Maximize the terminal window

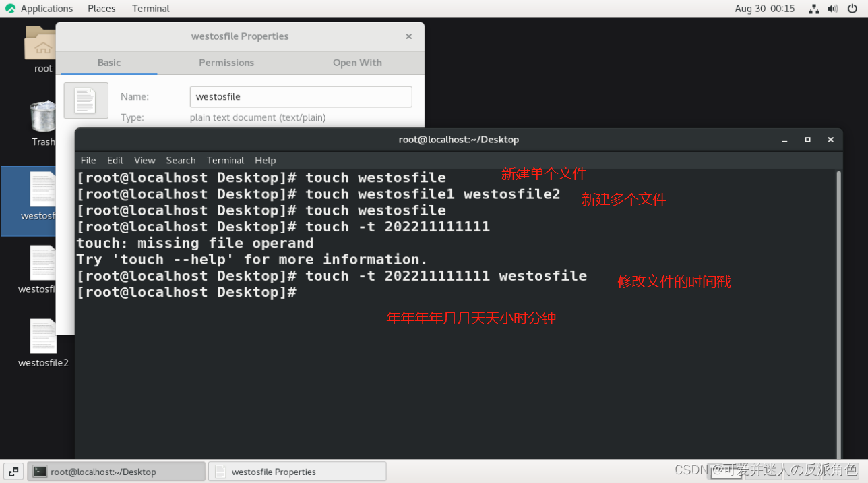(807, 140)
